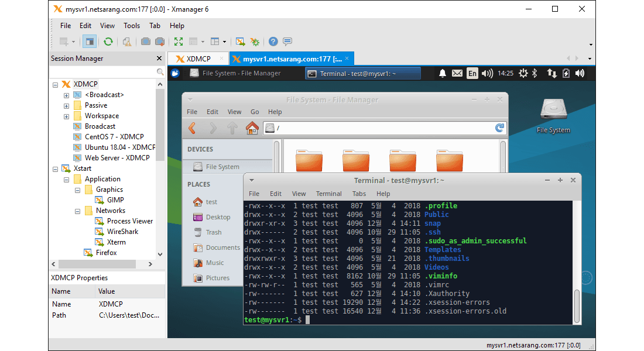Select the WireShark entry

click(122, 232)
